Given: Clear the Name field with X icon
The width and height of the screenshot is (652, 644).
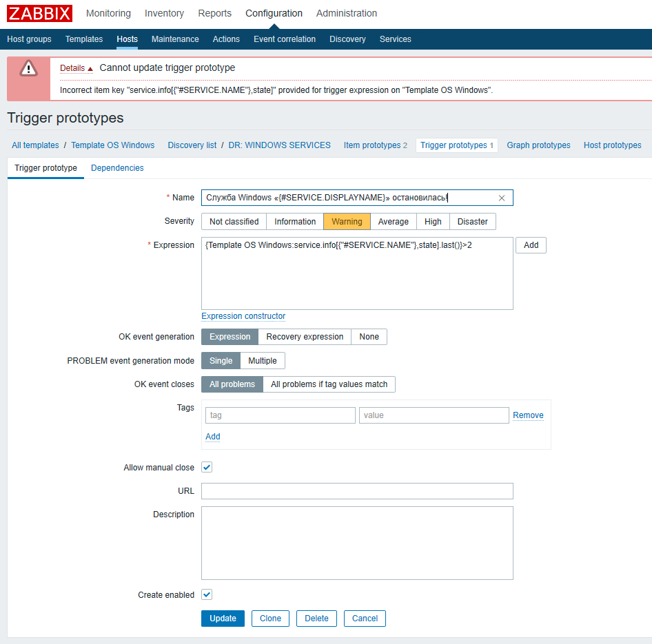Looking at the screenshot, I should pos(502,198).
